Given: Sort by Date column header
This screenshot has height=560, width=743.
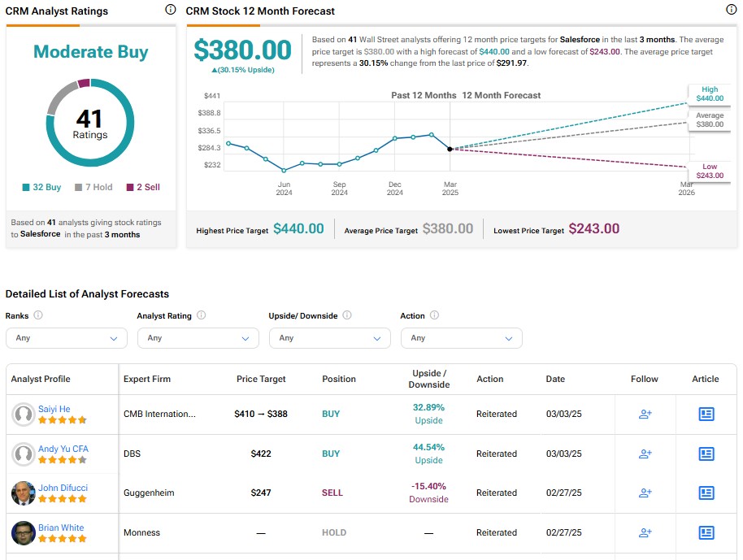Looking at the screenshot, I should (555, 379).
